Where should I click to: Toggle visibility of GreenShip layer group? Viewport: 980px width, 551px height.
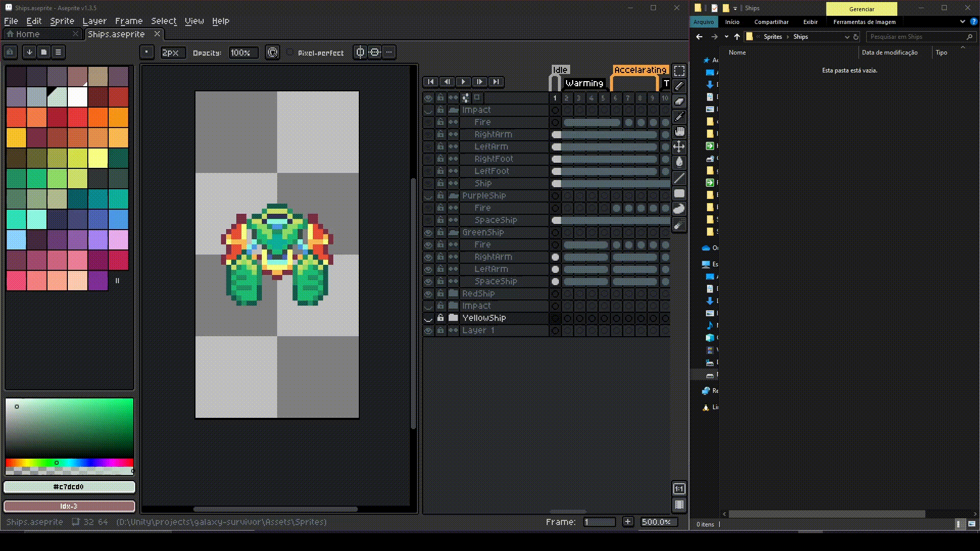click(429, 233)
